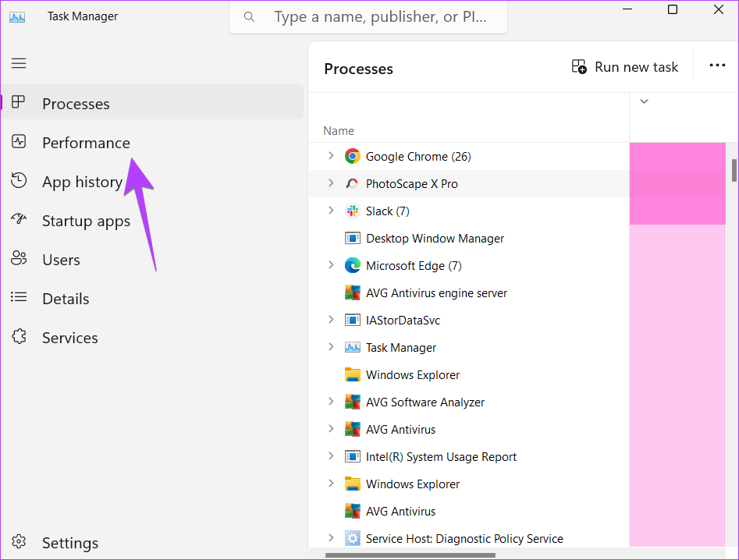Select the Desktop Window Manager process row

(435, 239)
